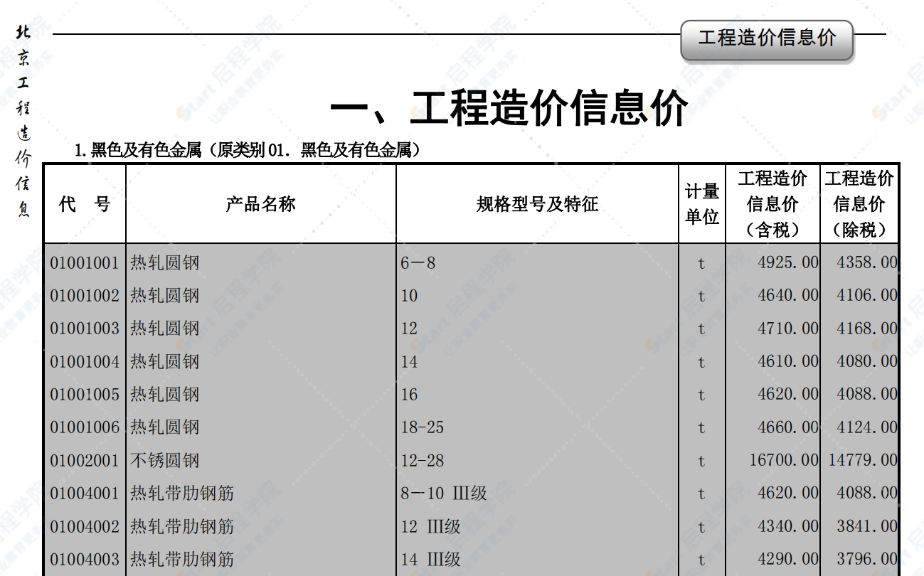The height and width of the screenshot is (576, 924).
Task: Select specification cell 6—8
Action: 418,263
